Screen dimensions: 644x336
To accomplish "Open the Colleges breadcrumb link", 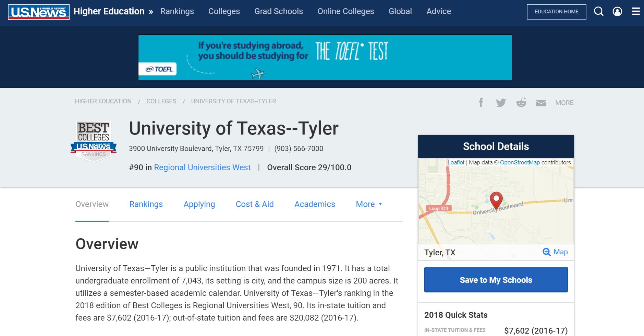I will coord(161,101).
